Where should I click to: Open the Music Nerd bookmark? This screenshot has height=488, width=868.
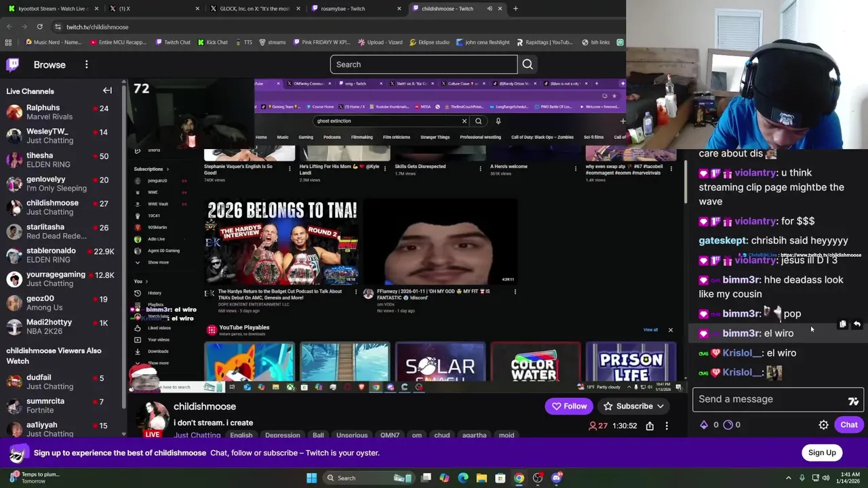pyautogui.click(x=52, y=42)
